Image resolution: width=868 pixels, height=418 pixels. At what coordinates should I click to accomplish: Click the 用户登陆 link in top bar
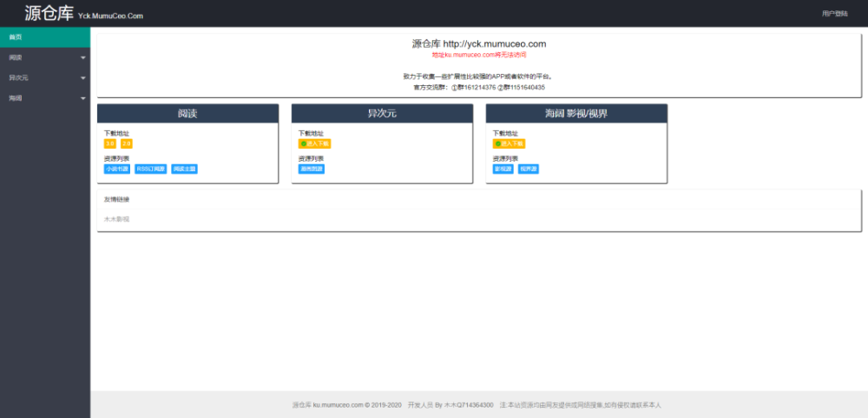tap(834, 13)
